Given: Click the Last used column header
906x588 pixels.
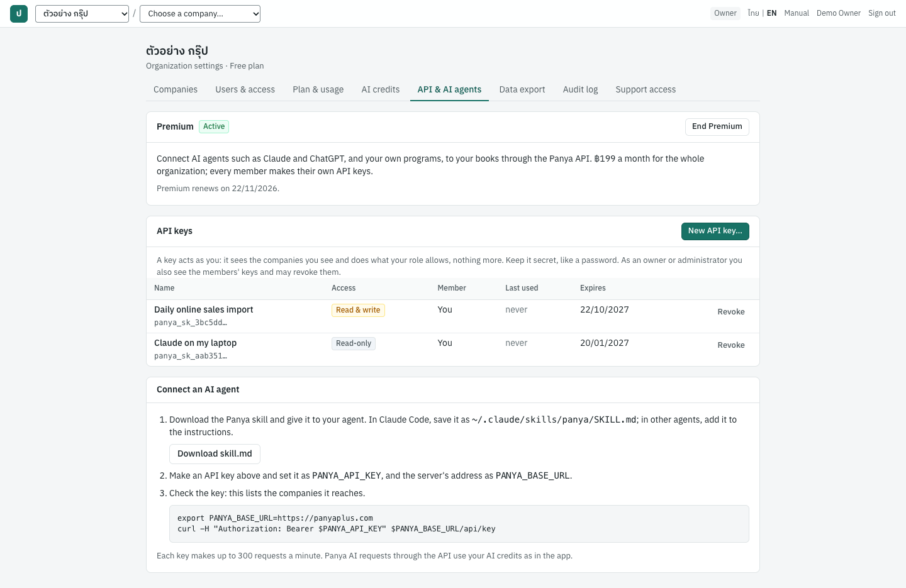Looking at the screenshot, I should pyautogui.click(x=522, y=288).
